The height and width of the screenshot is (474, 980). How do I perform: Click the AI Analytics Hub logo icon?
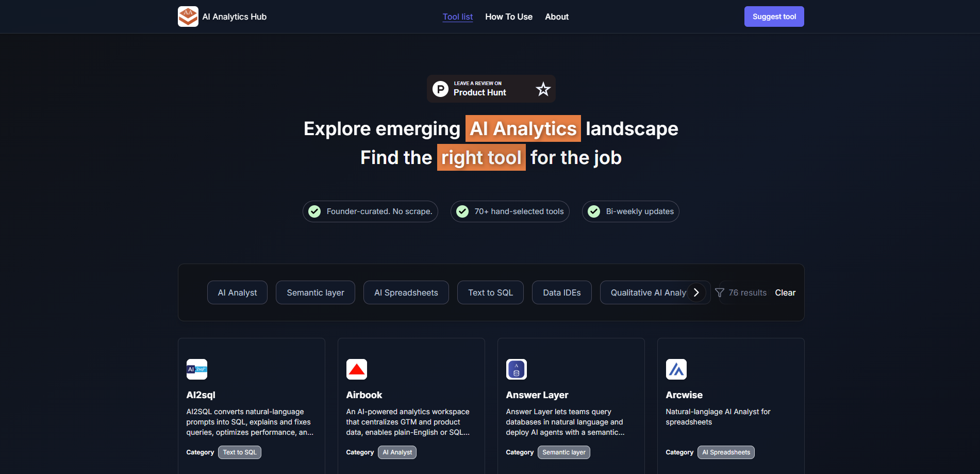[188, 16]
